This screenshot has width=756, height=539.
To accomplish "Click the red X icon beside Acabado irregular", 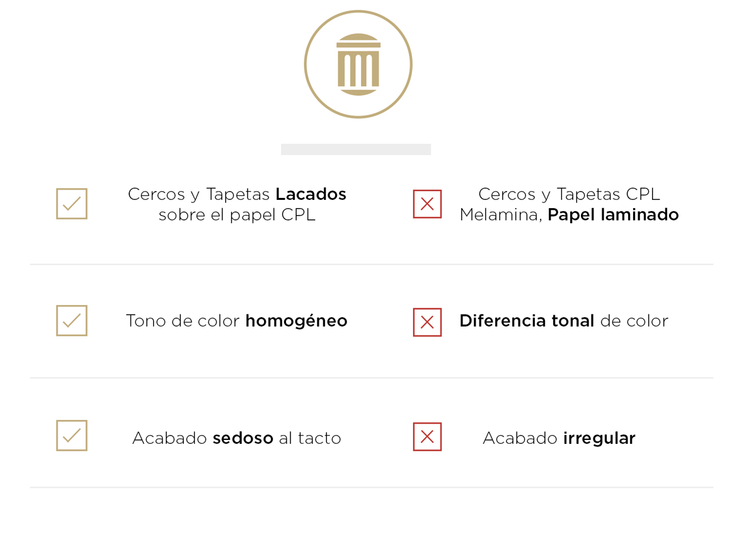I will (x=427, y=437).
